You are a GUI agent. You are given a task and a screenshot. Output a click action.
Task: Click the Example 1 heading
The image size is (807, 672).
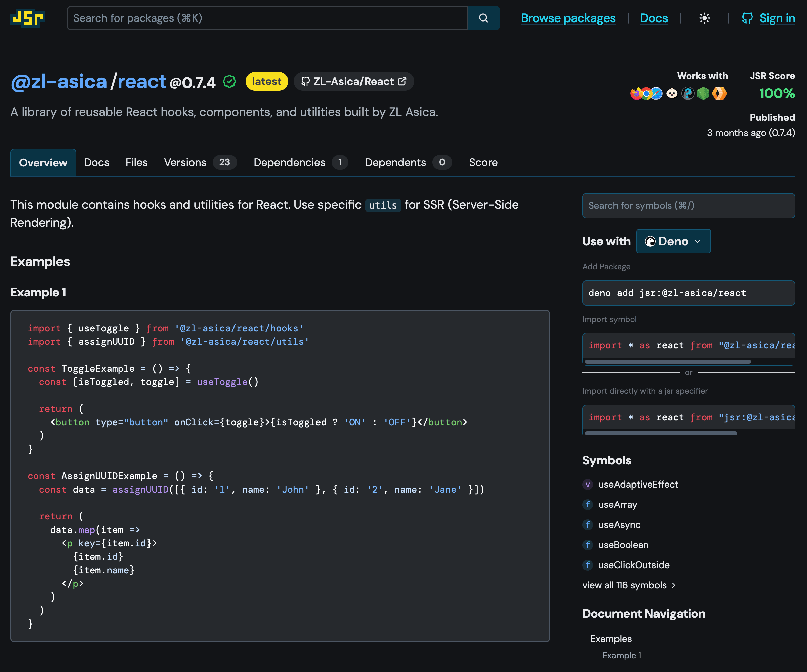(38, 292)
